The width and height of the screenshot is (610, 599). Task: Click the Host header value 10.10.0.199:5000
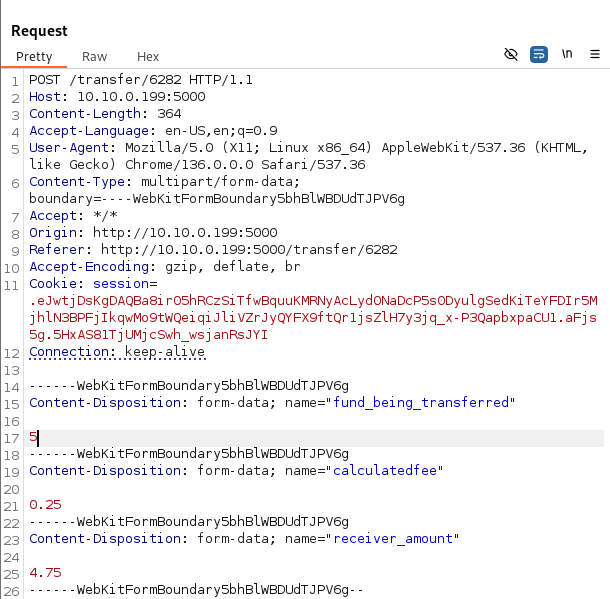[141, 97]
